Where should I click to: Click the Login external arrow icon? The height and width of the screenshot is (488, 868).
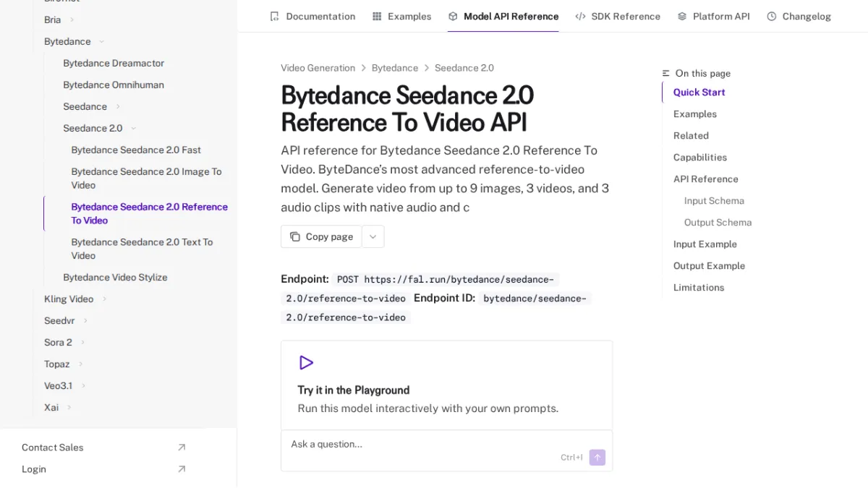[182, 469]
